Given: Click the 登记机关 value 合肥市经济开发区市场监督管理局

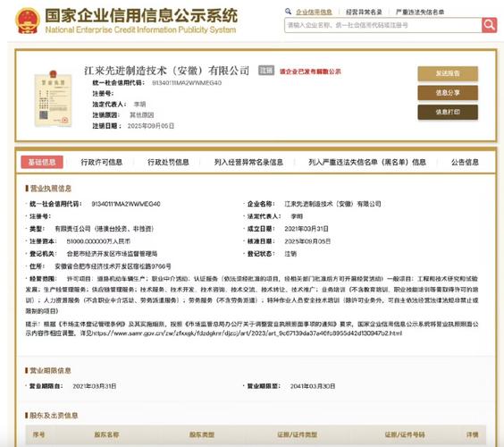Looking at the screenshot, I should pyautogui.click(x=113, y=254).
